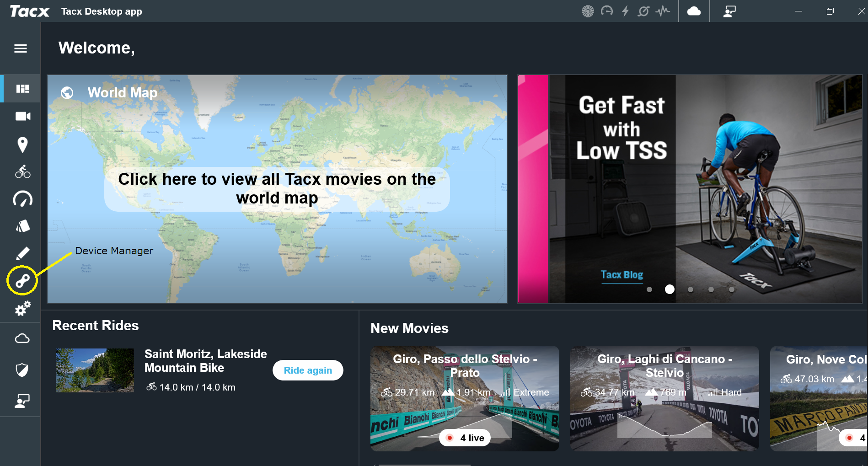The image size is (868, 466).
Task: Open the pencil editor icon
Action: pyautogui.click(x=22, y=253)
